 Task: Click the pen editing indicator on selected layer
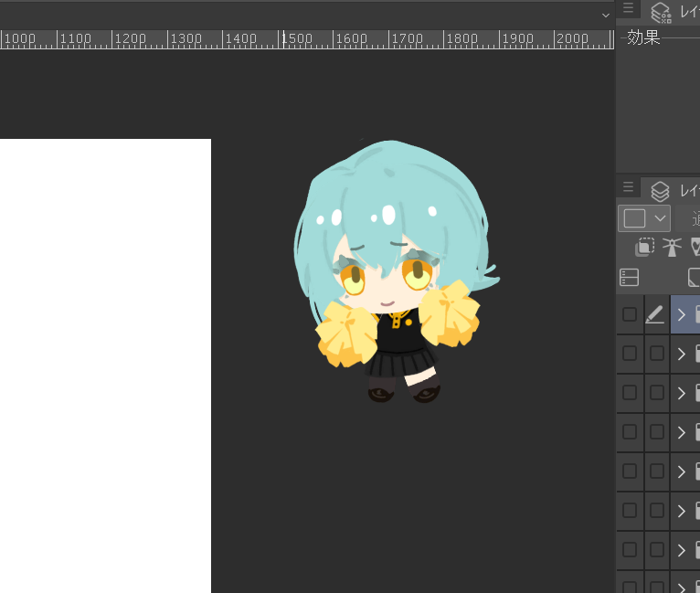[x=655, y=314]
